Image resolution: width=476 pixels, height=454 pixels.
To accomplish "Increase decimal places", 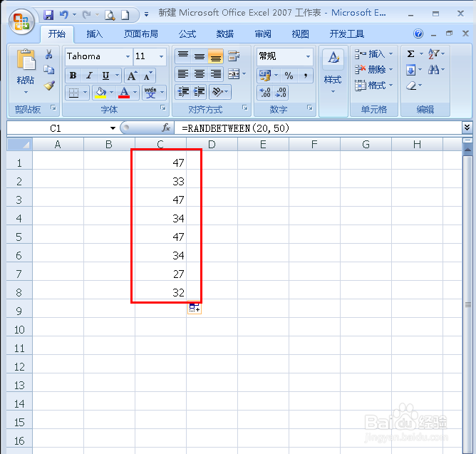I will [x=265, y=93].
